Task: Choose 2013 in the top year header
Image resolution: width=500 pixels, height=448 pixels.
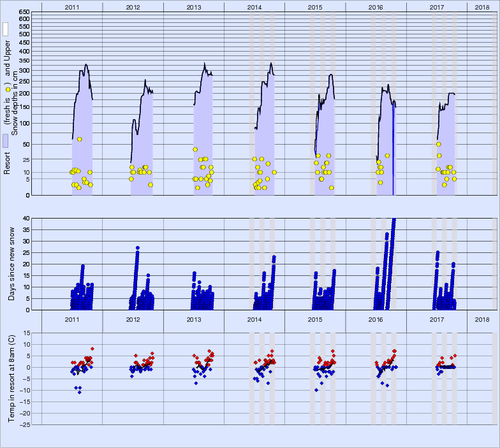Action: [194, 6]
